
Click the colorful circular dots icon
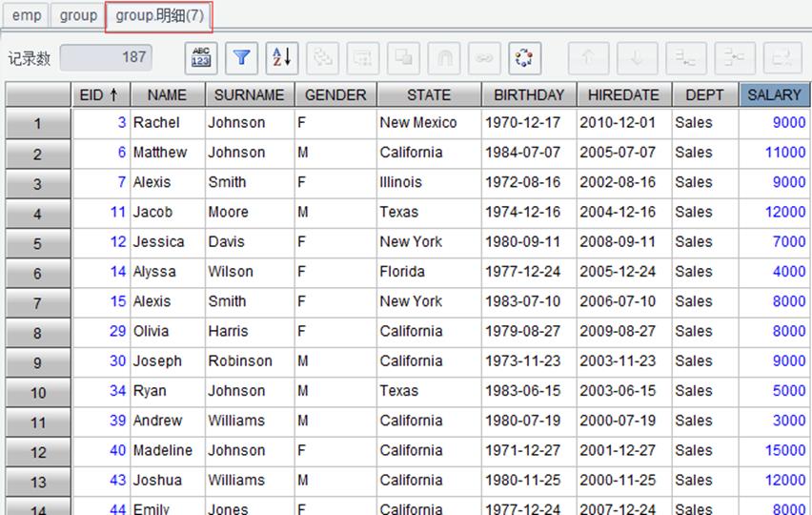coord(524,57)
